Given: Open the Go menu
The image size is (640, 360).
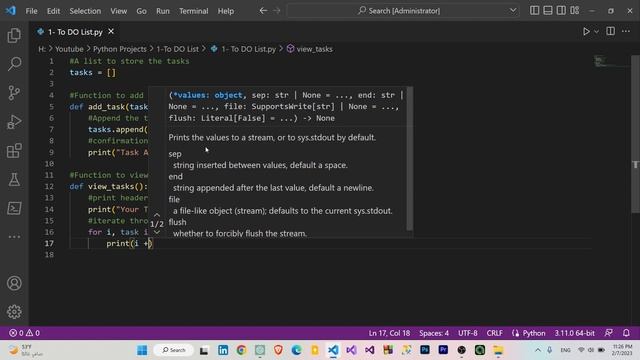Looking at the screenshot, I should pyautogui.click(x=141, y=11).
